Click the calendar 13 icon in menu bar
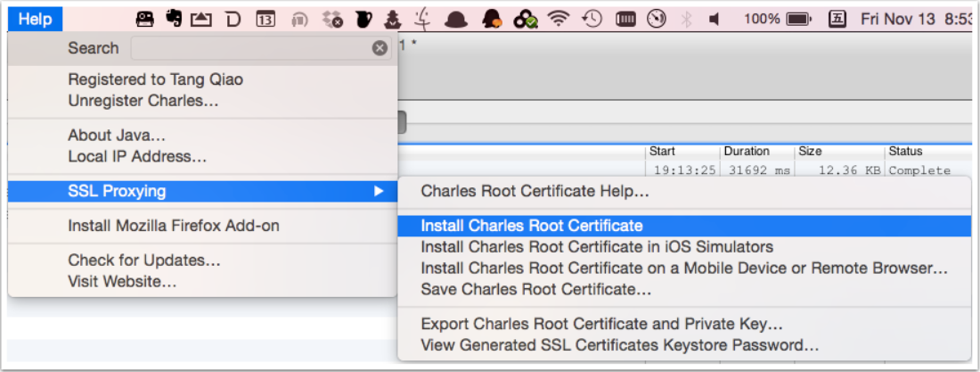Screen dimensions: 980x372 pyautogui.click(x=265, y=20)
